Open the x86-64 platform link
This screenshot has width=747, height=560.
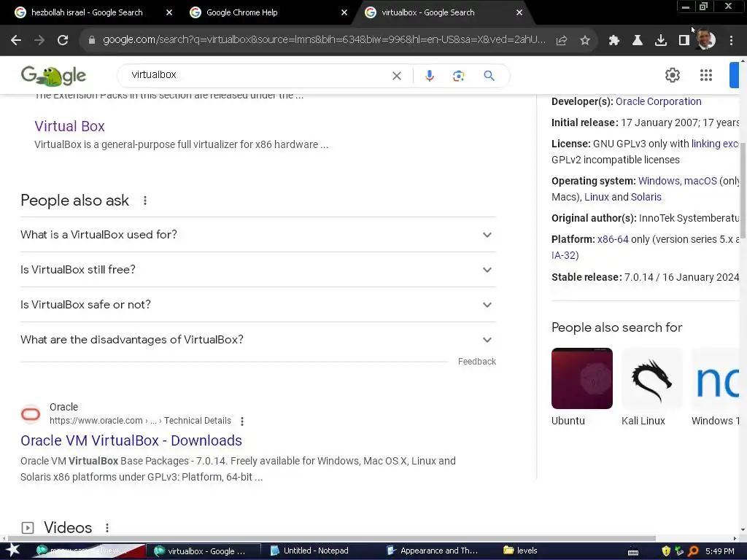[x=613, y=239]
